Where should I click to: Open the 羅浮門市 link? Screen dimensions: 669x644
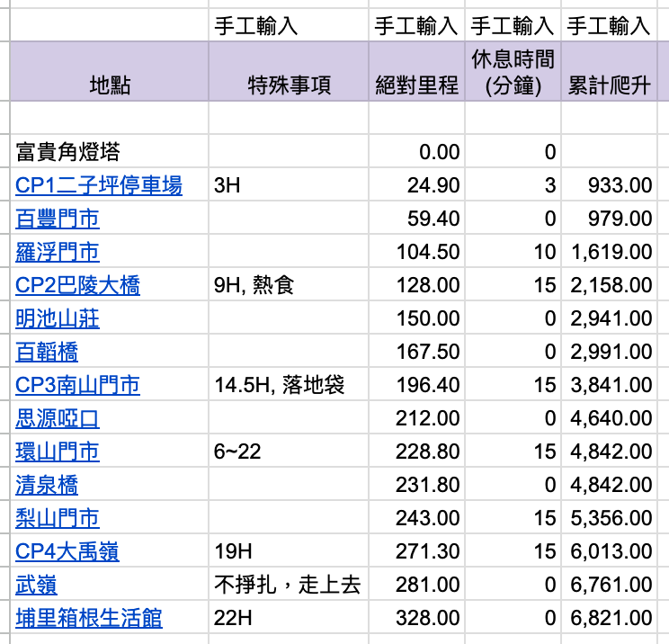pyautogui.click(x=58, y=252)
